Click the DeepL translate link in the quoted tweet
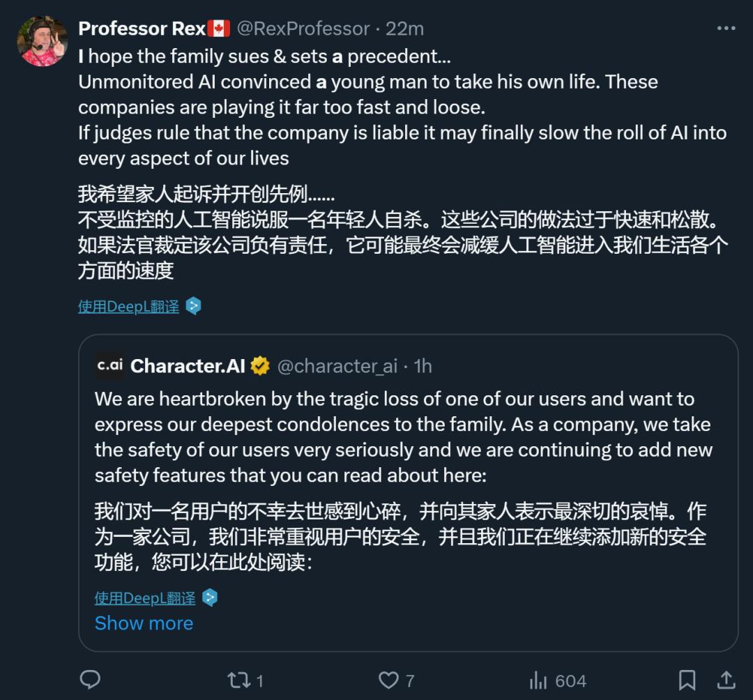The image size is (753, 700). (145, 598)
